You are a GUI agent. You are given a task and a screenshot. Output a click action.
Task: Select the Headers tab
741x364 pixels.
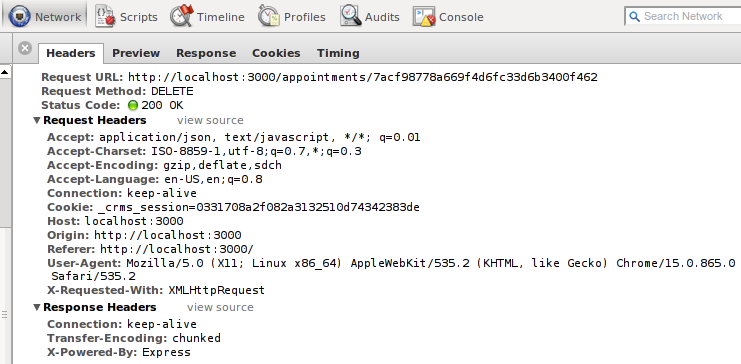[71, 53]
